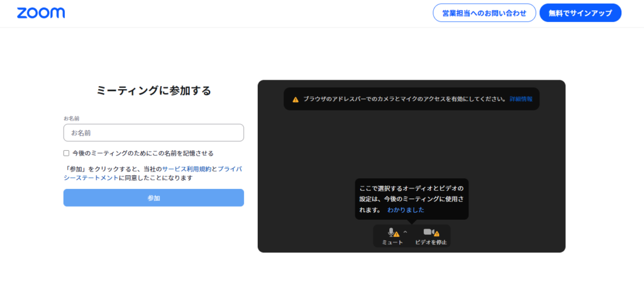Click the warning triangle in the camera banner
Screen dimensions: 644x297
(x=296, y=99)
